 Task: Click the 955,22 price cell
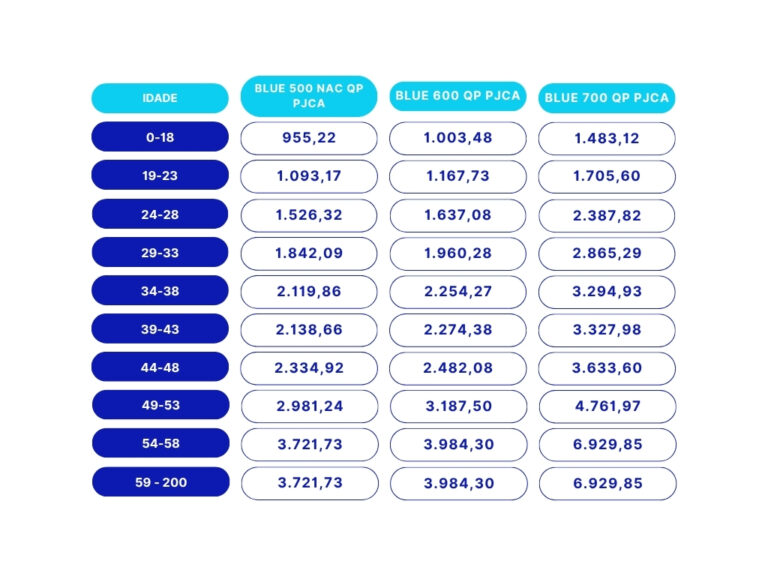(309, 138)
